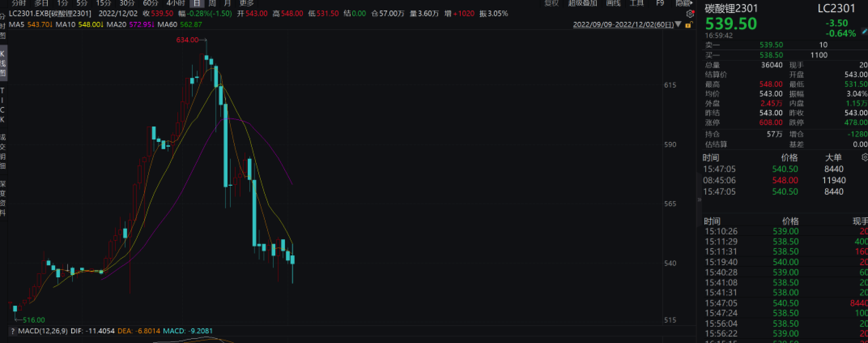This screenshot has width=868, height=343.
Task: Select the 60分 period tab
Action: [151, 3]
